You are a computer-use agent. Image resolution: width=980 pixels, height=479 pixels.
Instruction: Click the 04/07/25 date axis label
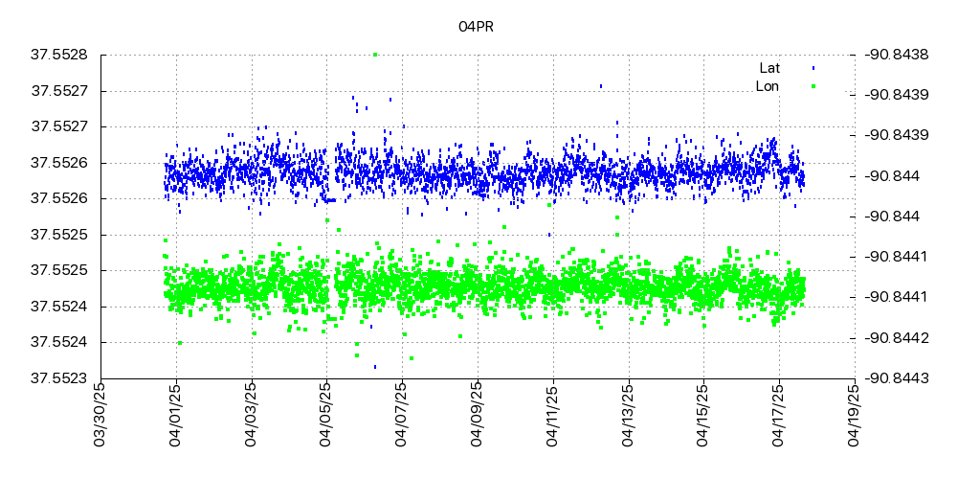tap(402, 414)
